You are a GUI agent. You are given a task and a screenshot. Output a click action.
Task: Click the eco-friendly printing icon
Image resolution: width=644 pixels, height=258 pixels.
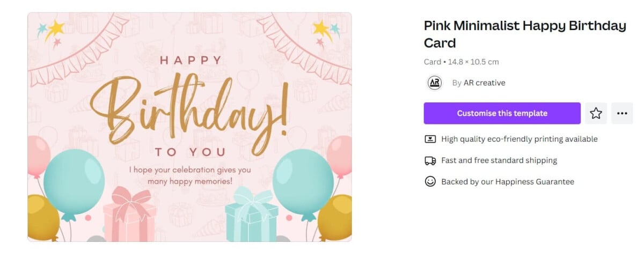(430, 139)
